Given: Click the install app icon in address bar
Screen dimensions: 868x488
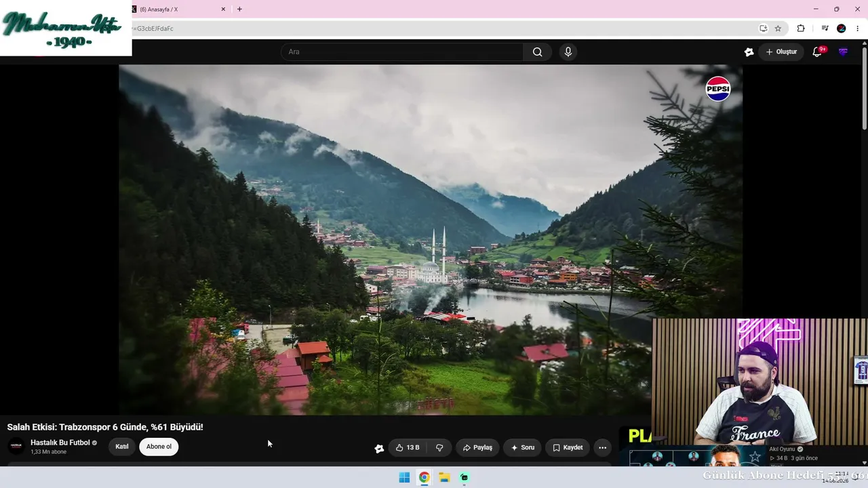Looking at the screenshot, I should (763, 28).
